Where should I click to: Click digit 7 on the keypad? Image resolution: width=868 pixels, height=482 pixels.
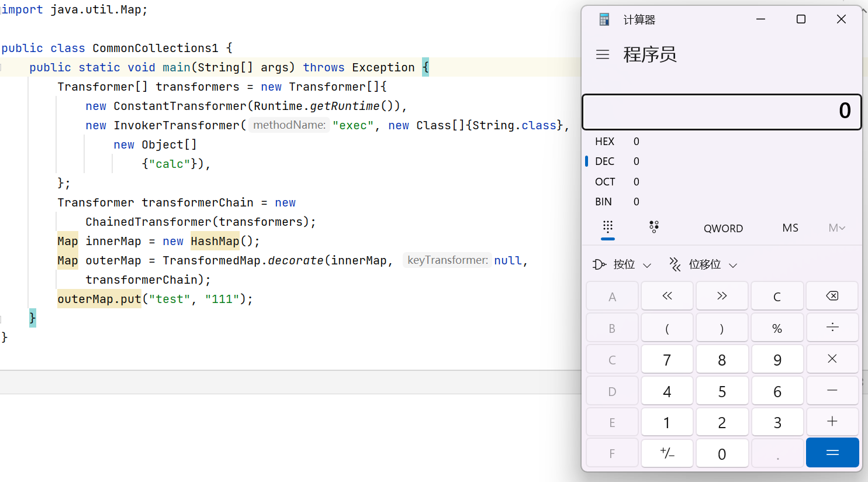[667, 359]
